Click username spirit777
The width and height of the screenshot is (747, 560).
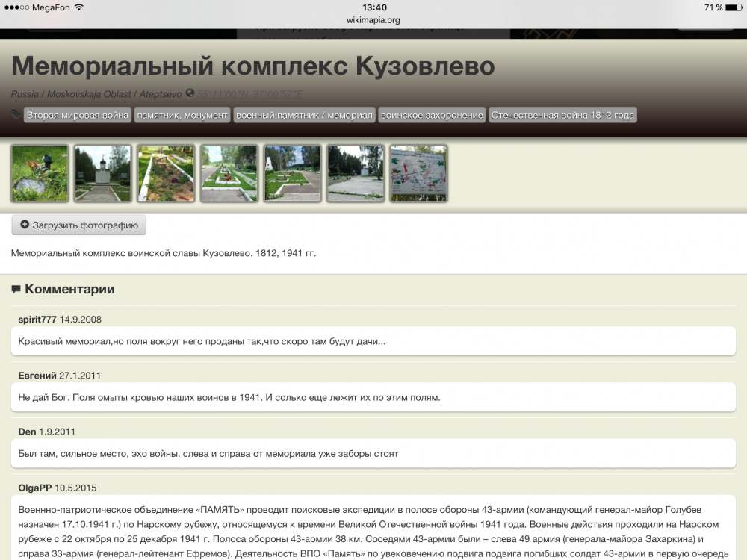pyautogui.click(x=37, y=320)
